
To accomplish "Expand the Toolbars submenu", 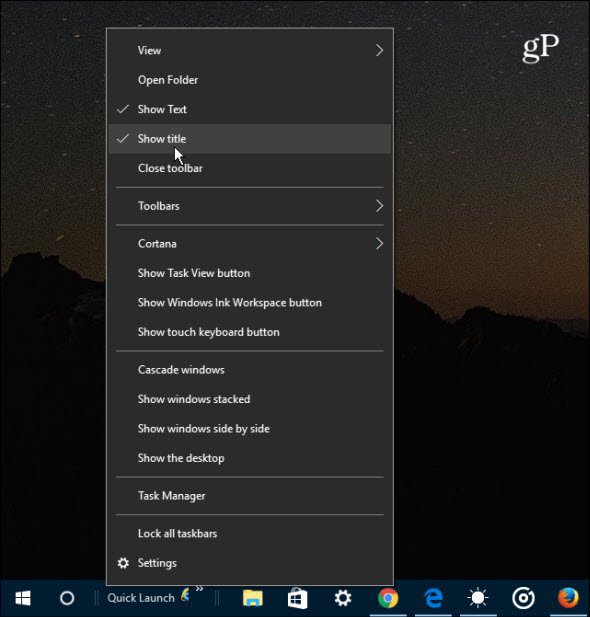I will [x=250, y=206].
